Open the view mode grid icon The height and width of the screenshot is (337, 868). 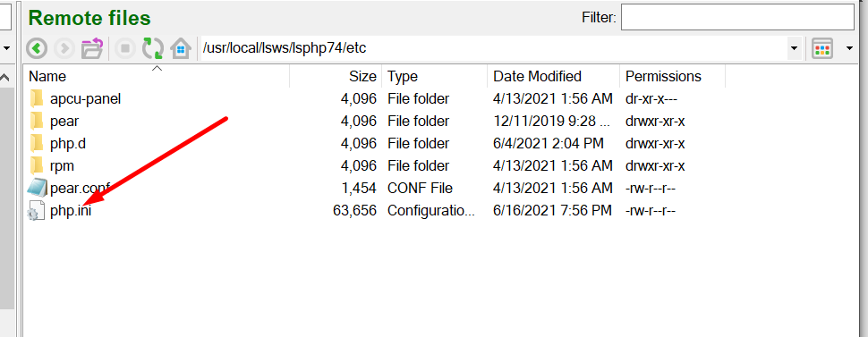(x=822, y=48)
